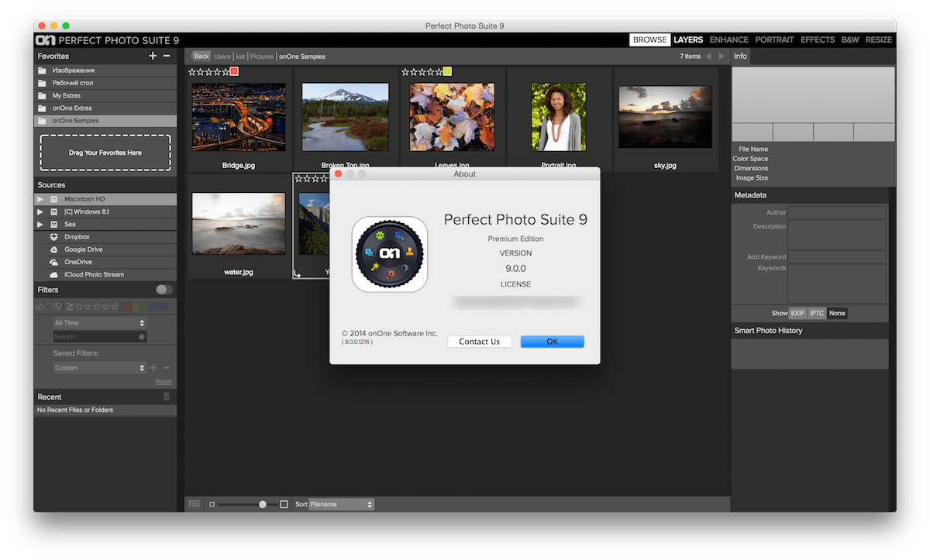Screen dimensions: 930x560
Task: Switch to the RESIZE module
Action: (879, 40)
